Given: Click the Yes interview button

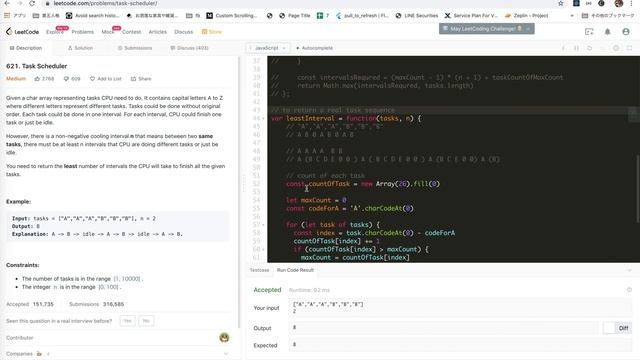Looking at the screenshot, I should coord(127,321).
